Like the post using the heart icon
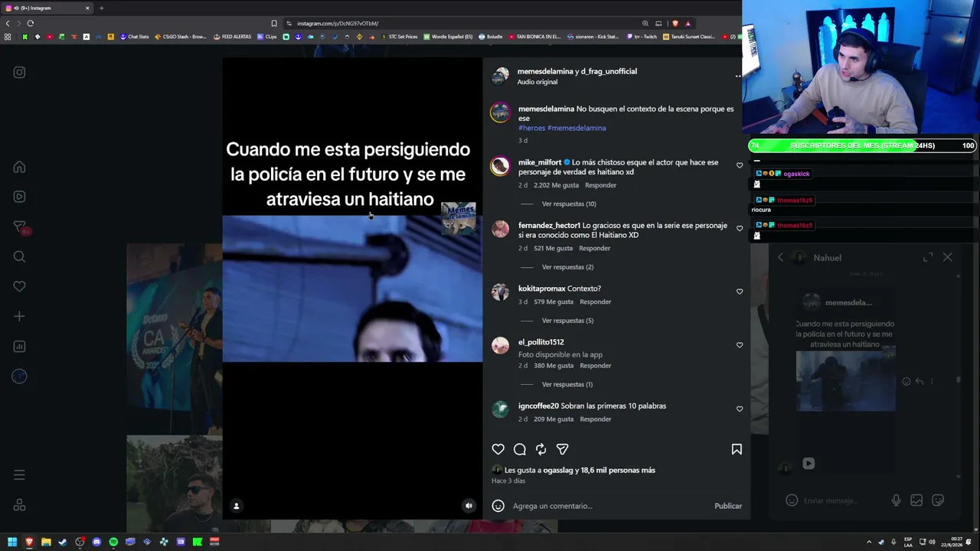This screenshot has width=980, height=551. (498, 449)
